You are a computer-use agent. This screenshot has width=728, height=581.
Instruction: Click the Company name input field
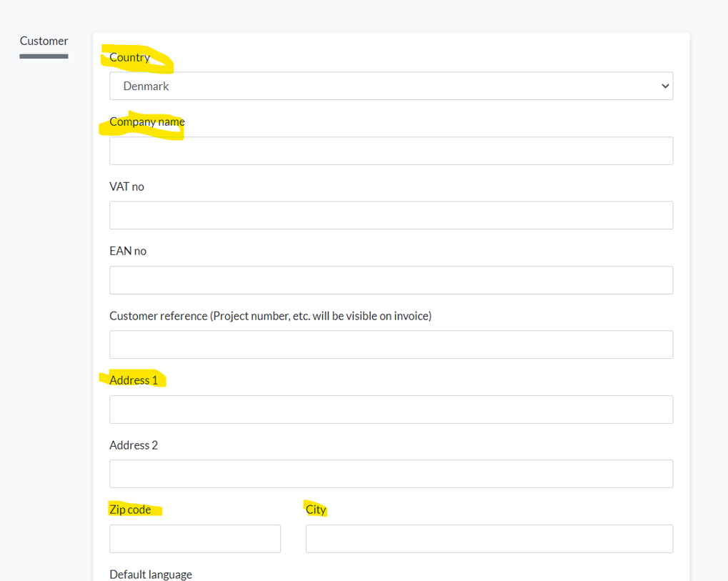(391, 151)
